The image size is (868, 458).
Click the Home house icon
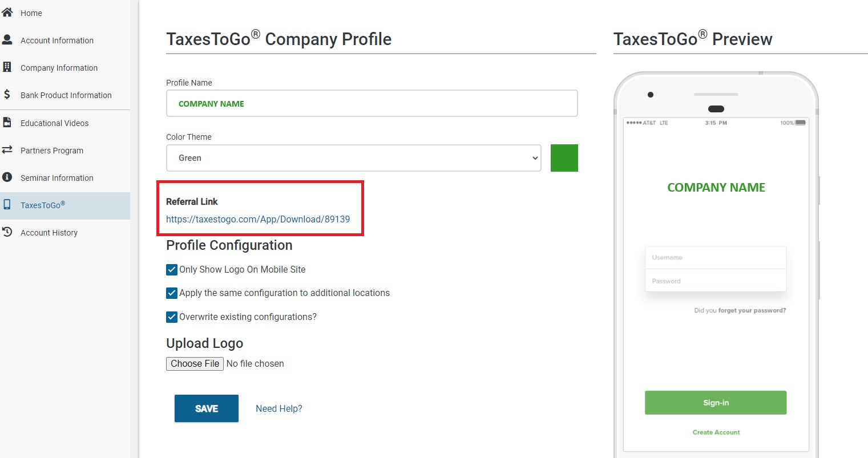(7, 12)
